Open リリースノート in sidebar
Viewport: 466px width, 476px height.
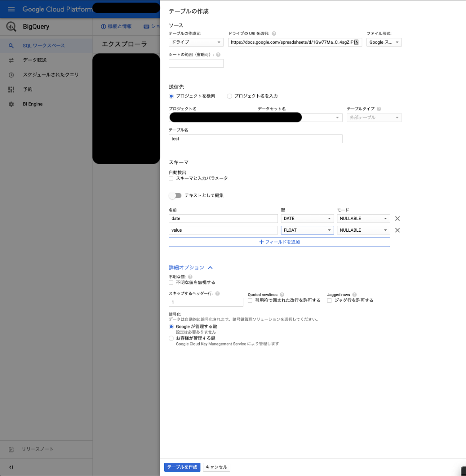pos(46,449)
